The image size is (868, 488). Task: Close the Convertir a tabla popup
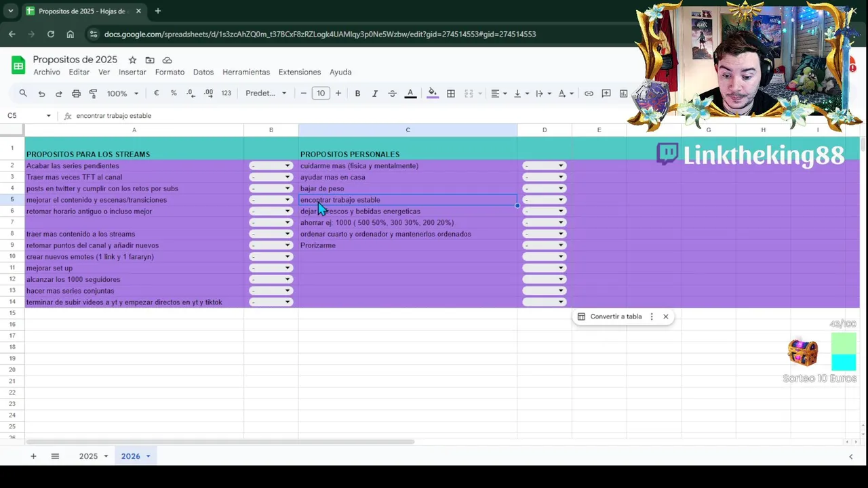click(666, 317)
